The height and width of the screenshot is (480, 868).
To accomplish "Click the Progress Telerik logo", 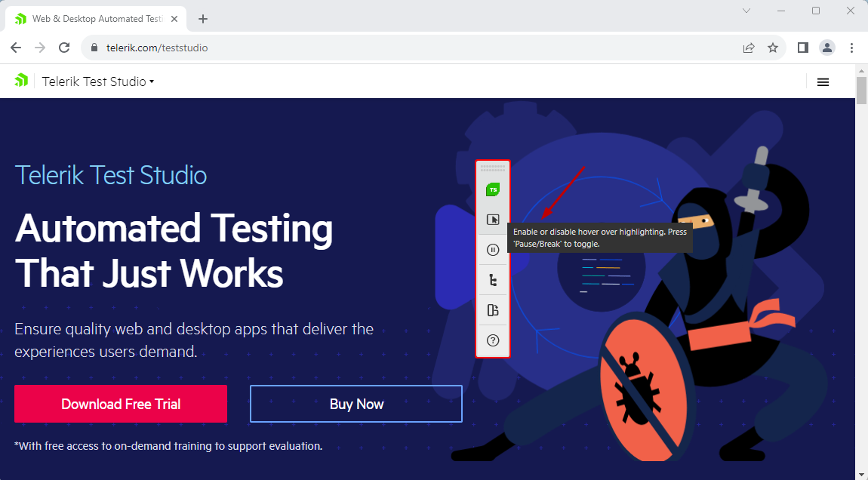I will 21,81.
